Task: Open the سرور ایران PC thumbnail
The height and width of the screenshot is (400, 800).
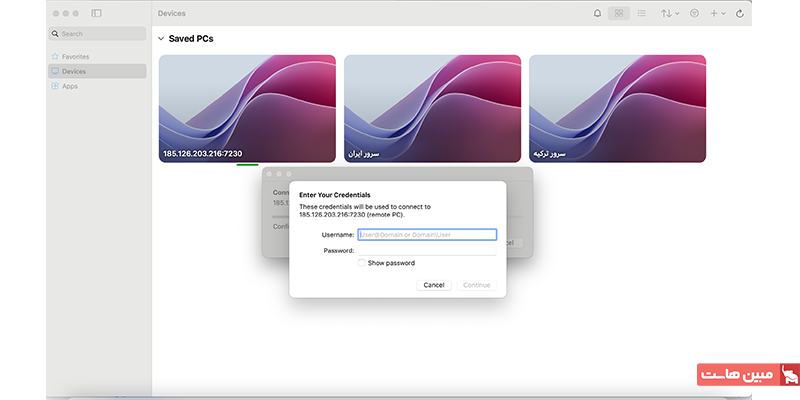Action: coord(433,109)
